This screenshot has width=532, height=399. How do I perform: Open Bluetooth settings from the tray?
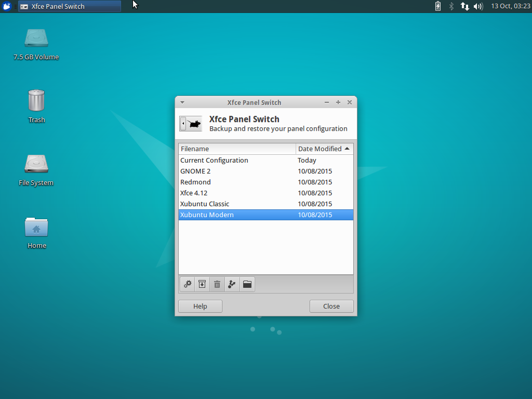coord(450,6)
